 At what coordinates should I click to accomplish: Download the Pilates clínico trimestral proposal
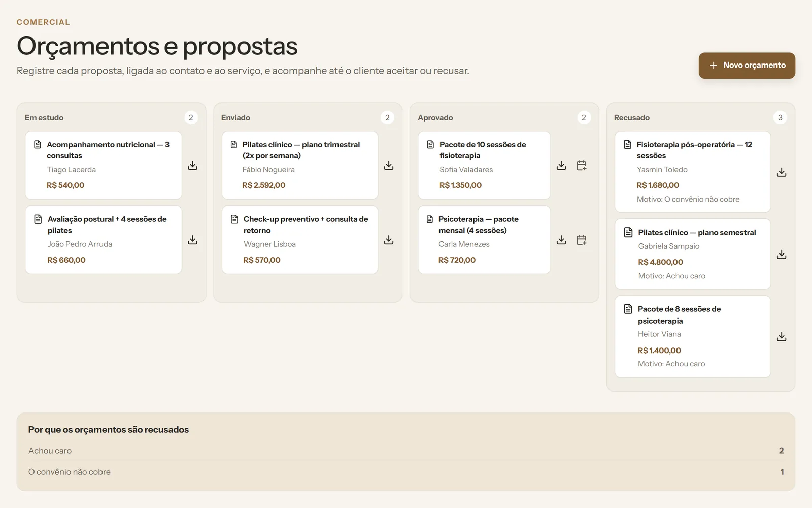pos(389,166)
